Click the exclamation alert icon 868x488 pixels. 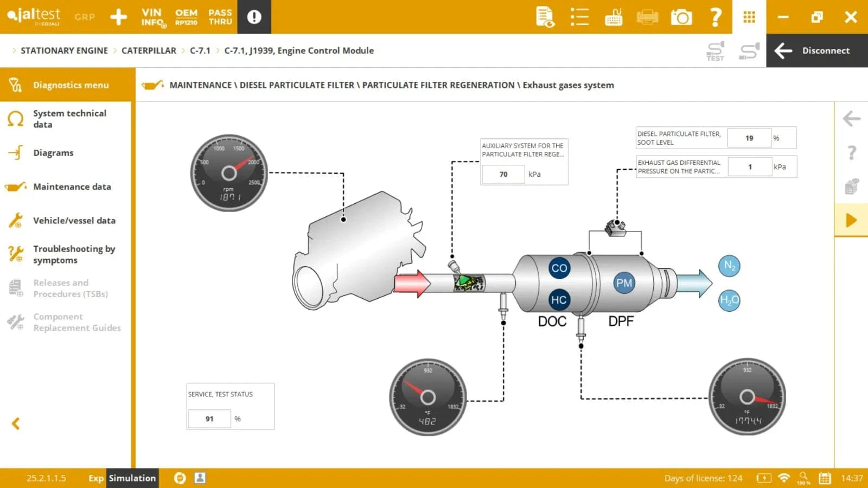[x=254, y=17]
